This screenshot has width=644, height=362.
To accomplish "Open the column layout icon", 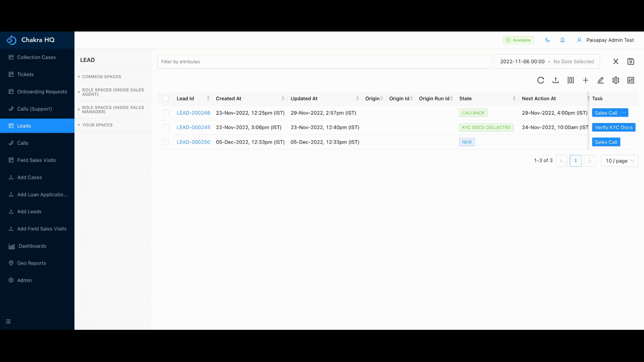I will pyautogui.click(x=571, y=80).
